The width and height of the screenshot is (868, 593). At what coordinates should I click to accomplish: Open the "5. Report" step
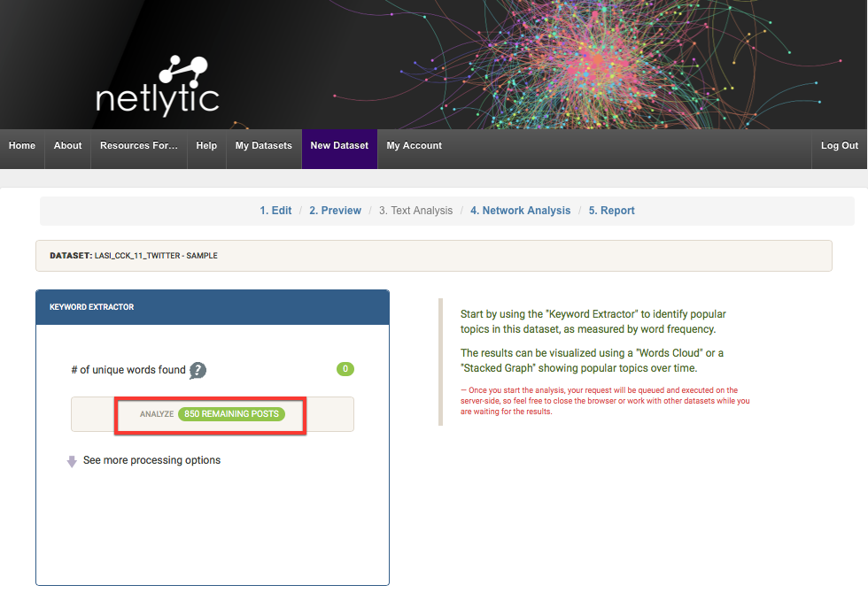(611, 210)
